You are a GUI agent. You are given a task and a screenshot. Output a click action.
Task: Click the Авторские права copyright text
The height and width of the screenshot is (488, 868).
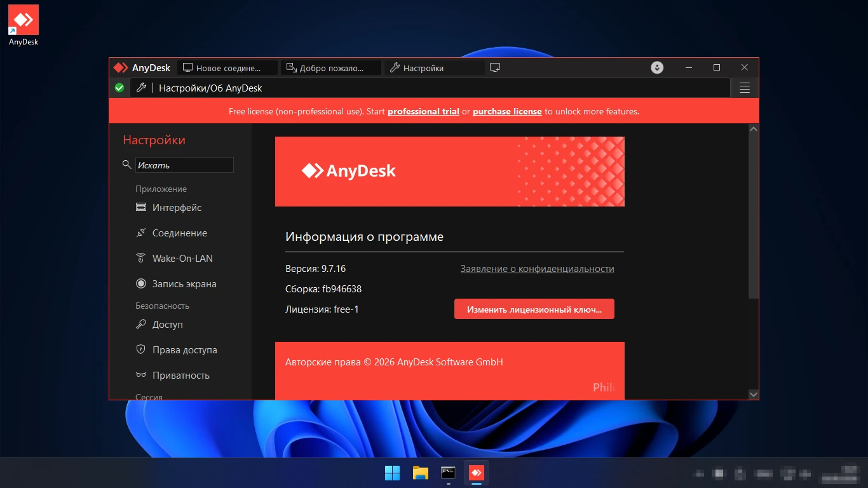[x=394, y=362]
